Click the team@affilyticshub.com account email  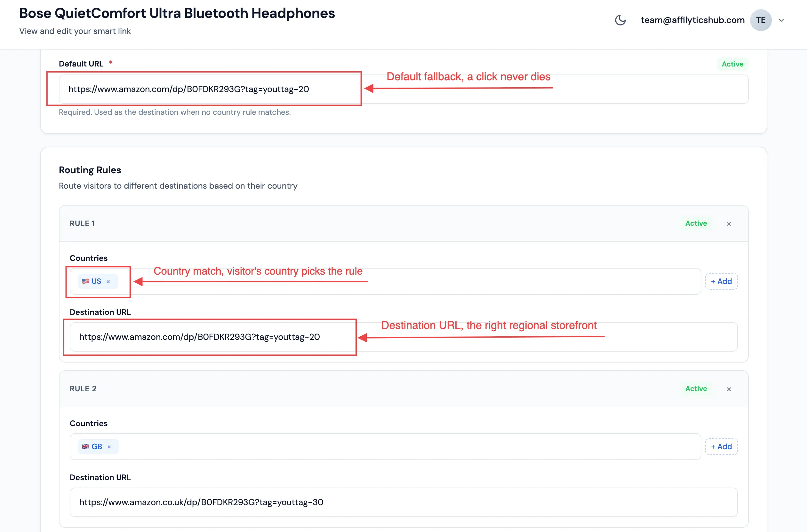692,20
